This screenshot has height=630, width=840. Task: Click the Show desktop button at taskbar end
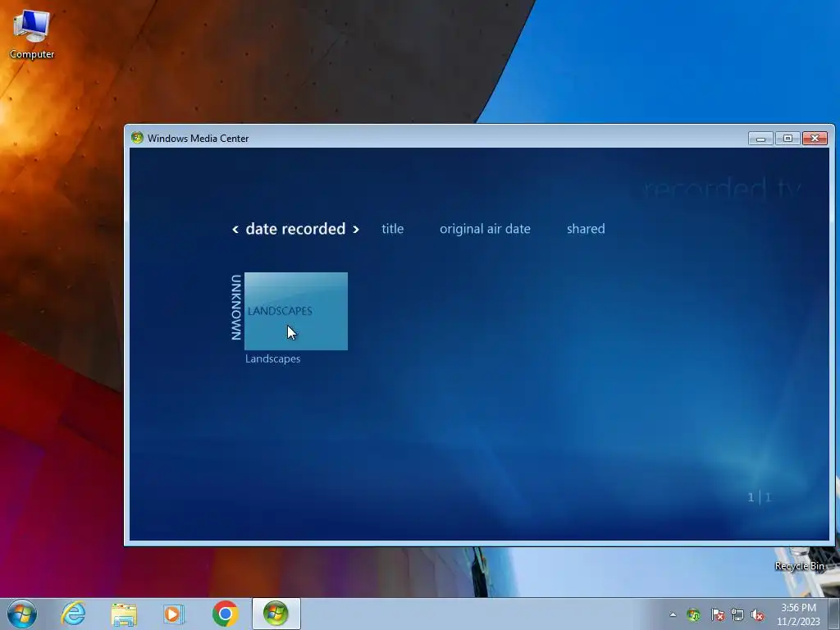click(834, 614)
